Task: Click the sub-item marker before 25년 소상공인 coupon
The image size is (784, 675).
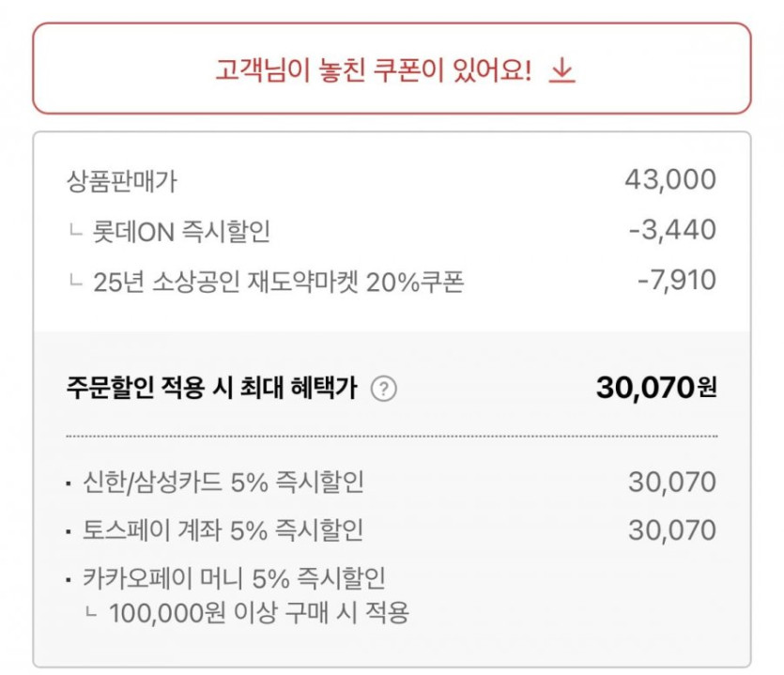Action: tap(76, 282)
